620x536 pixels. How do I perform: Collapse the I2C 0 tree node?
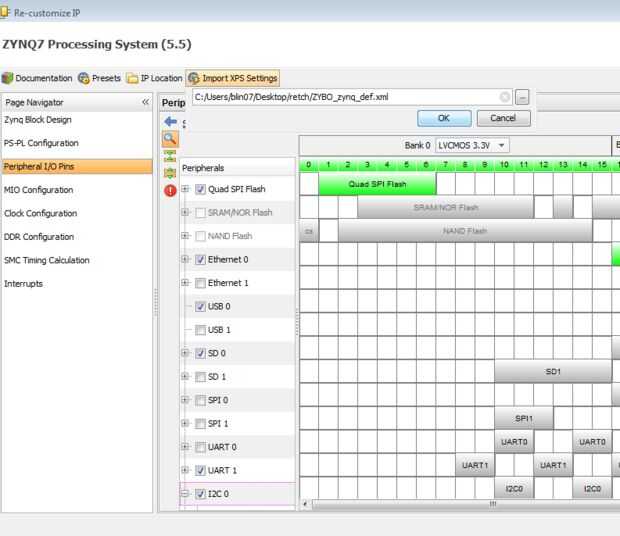point(185,493)
